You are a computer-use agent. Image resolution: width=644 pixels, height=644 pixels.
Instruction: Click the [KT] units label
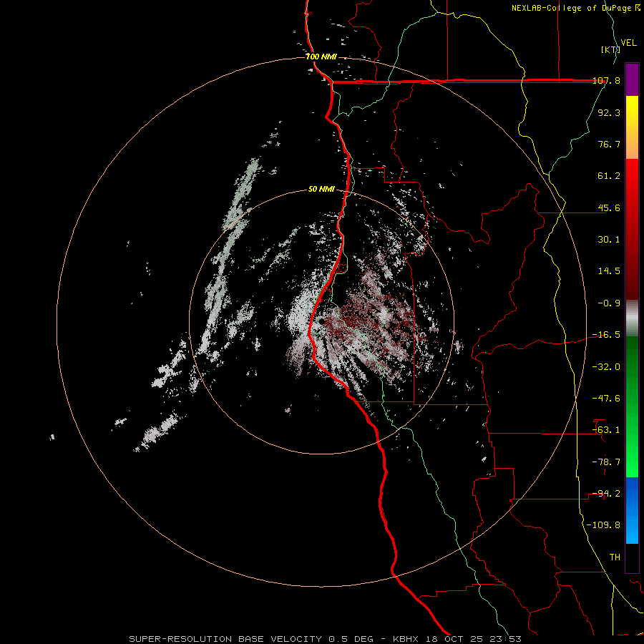(610, 49)
